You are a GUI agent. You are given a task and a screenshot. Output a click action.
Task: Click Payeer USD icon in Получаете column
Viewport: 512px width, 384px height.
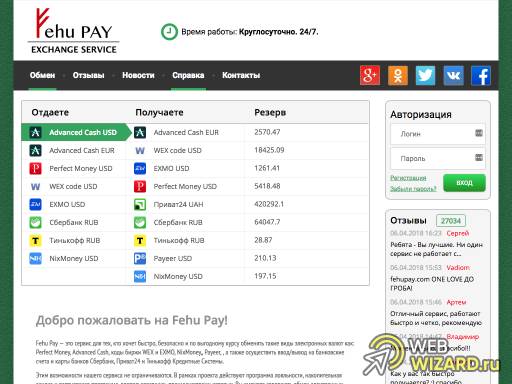pyautogui.click(x=140, y=258)
